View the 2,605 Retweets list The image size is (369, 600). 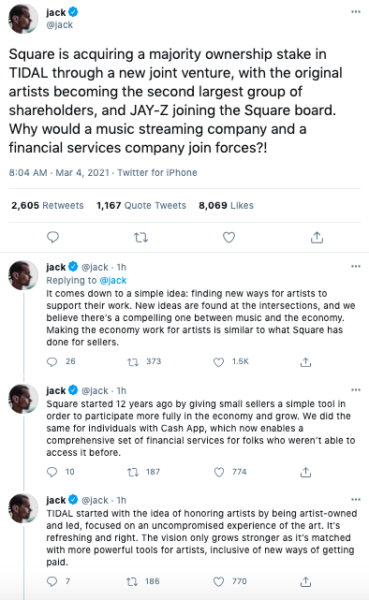point(47,205)
